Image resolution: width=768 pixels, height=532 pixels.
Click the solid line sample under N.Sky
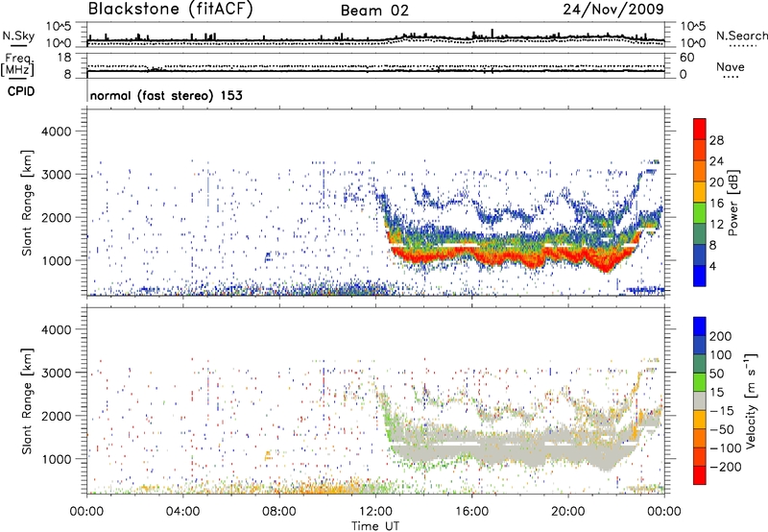pyautogui.click(x=18, y=45)
